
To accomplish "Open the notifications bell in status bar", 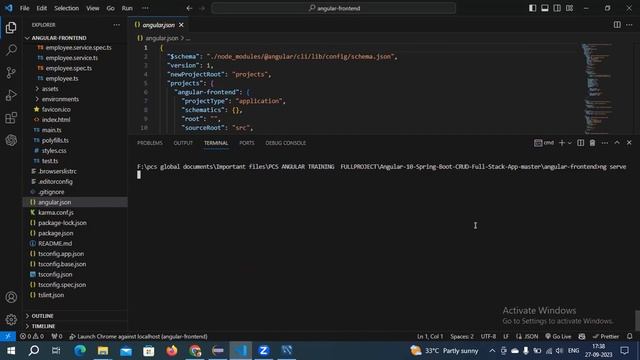I will point(629,336).
